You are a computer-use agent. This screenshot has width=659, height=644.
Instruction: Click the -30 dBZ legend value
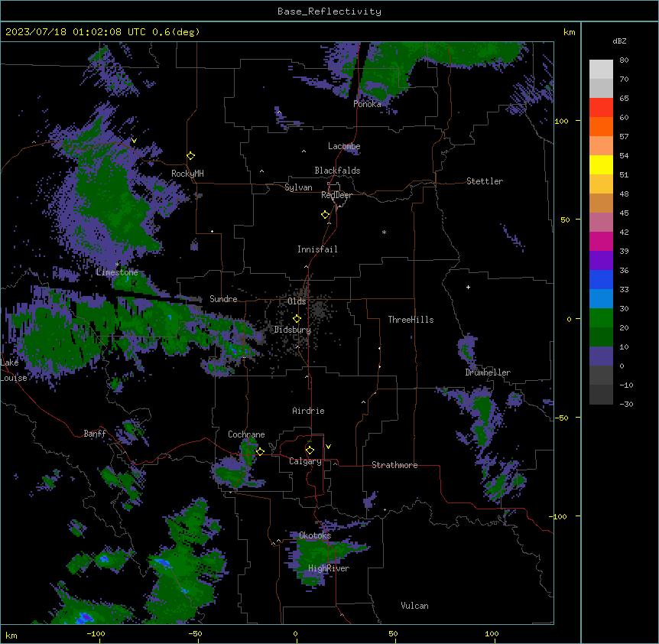click(626, 404)
